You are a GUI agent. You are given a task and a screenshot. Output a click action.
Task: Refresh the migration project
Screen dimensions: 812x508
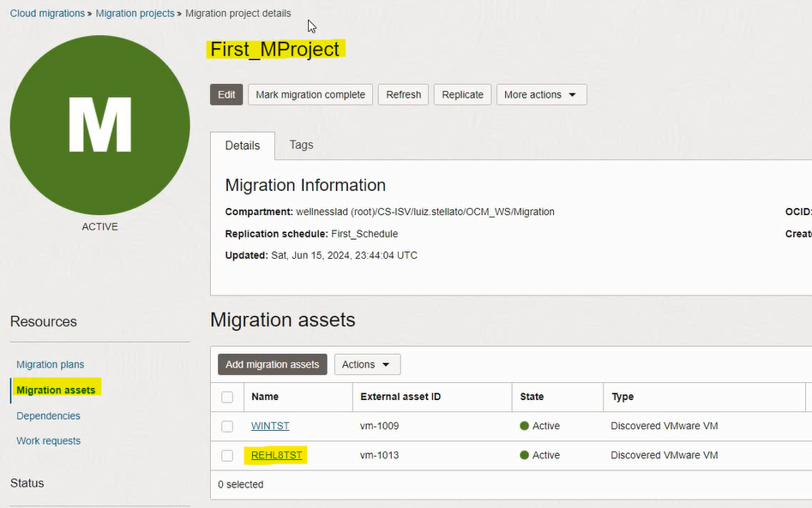point(403,94)
